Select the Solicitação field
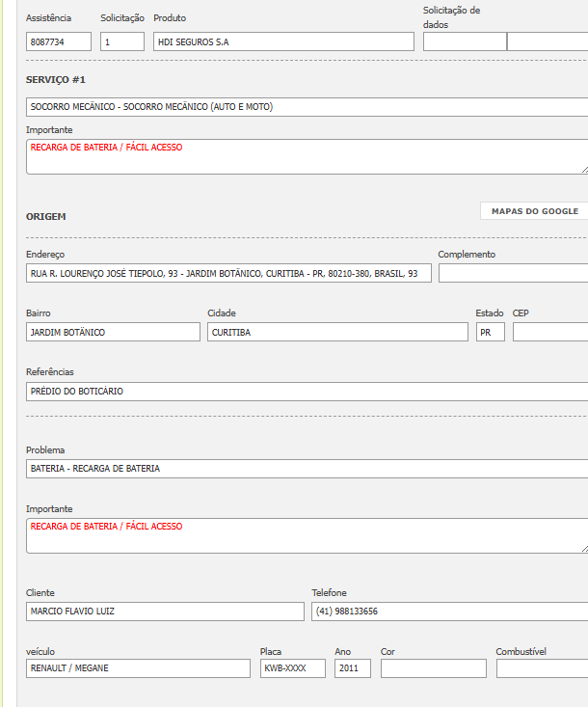Image resolution: width=588 pixels, height=707 pixels. 122,41
